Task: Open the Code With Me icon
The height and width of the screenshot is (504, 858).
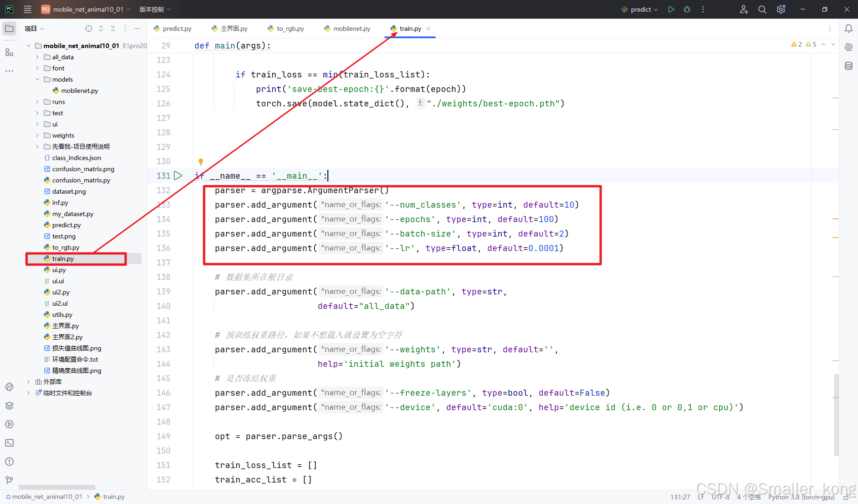Action: [x=744, y=9]
